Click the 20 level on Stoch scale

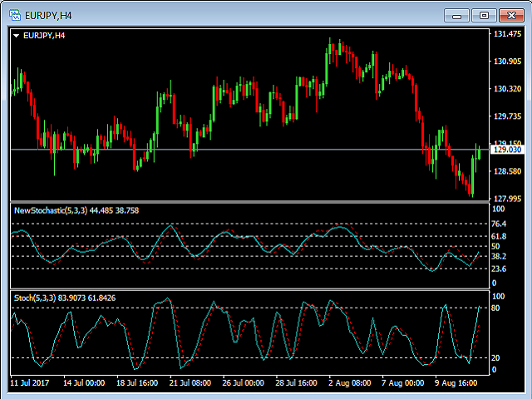(x=496, y=357)
